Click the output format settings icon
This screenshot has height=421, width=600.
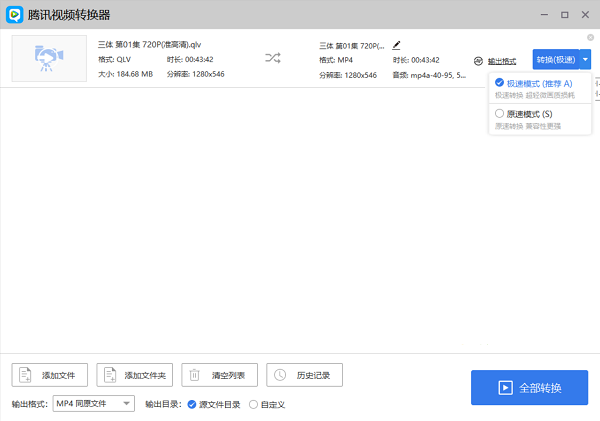(478, 61)
